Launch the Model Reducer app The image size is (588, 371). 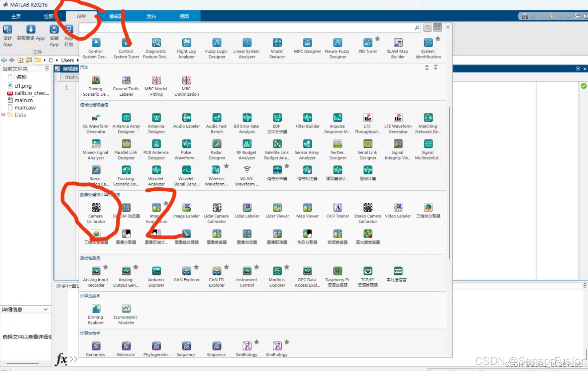(277, 48)
